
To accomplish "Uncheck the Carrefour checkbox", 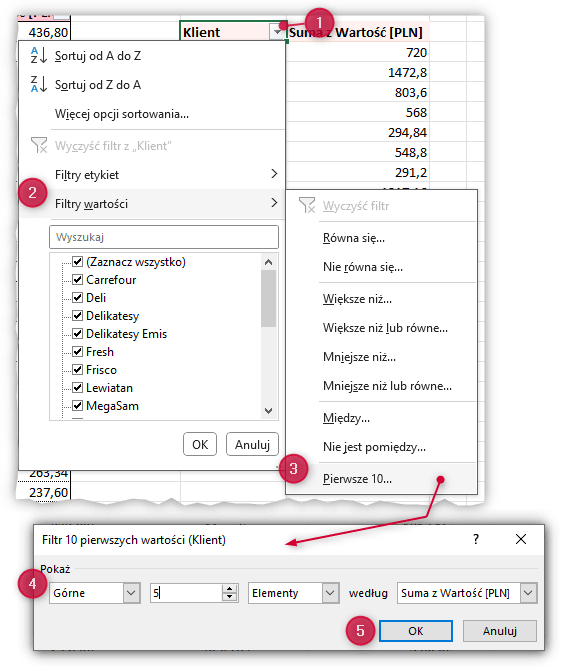I will (77, 279).
